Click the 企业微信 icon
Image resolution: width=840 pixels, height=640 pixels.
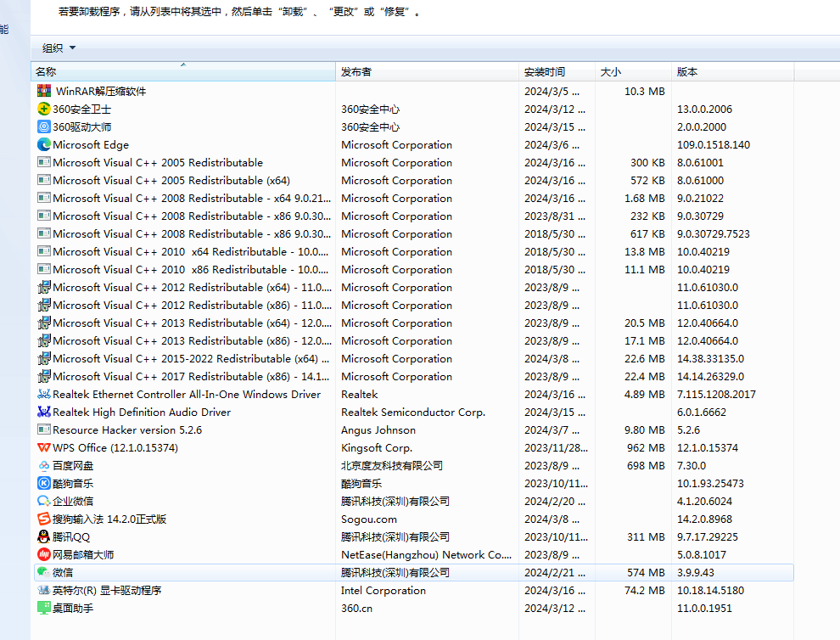pyautogui.click(x=44, y=501)
